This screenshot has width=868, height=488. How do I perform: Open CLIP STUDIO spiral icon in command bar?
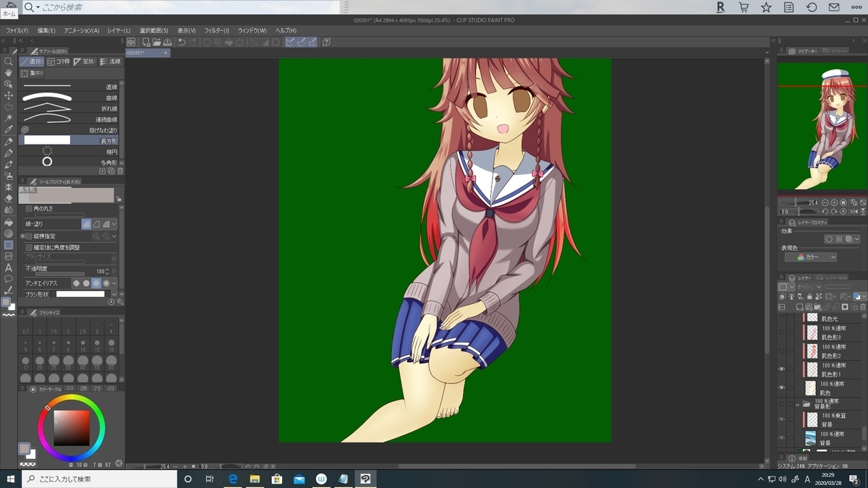pos(131,42)
